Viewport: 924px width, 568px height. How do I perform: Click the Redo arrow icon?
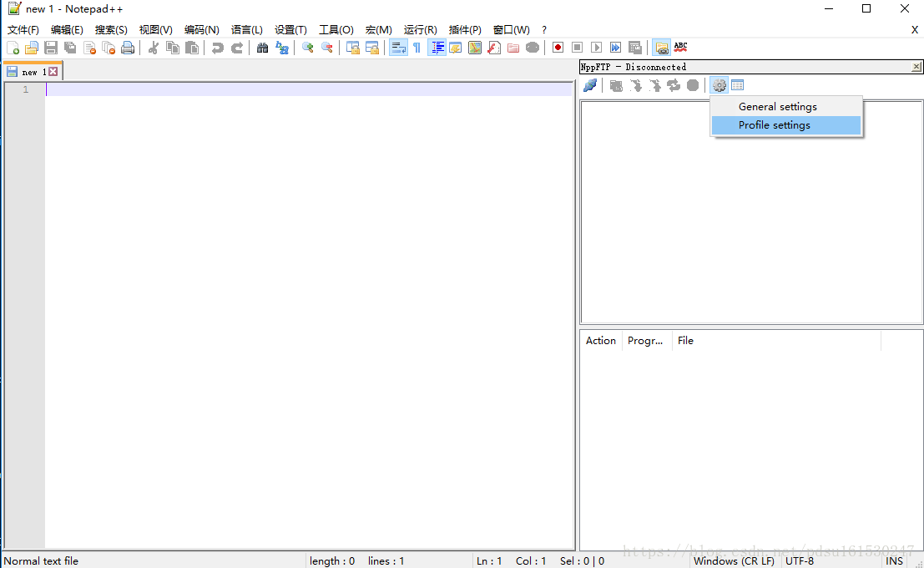[237, 48]
